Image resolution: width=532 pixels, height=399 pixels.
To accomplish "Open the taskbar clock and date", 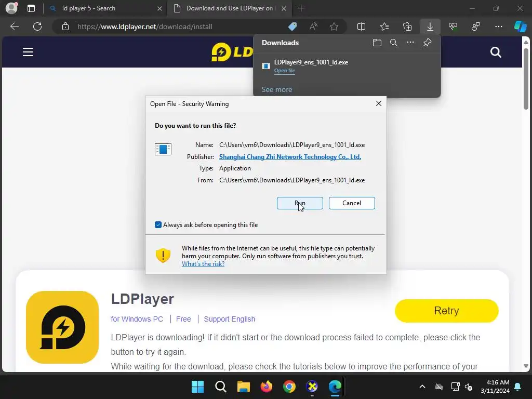I will (x=495, y=387).
